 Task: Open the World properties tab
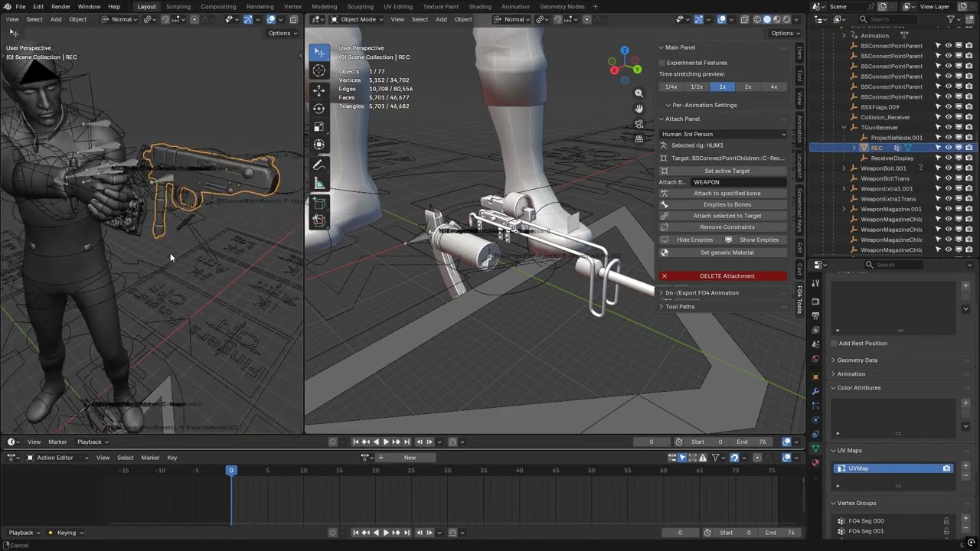click(815, 359)
